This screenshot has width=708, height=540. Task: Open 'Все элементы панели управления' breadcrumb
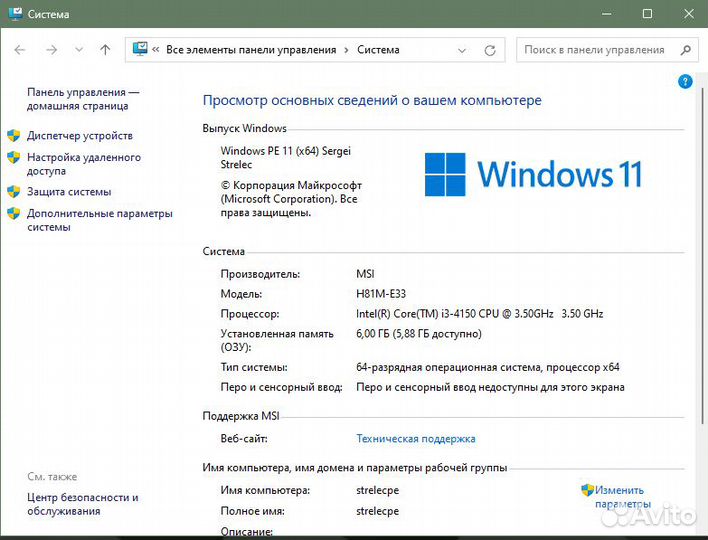[x=251, y=50]
